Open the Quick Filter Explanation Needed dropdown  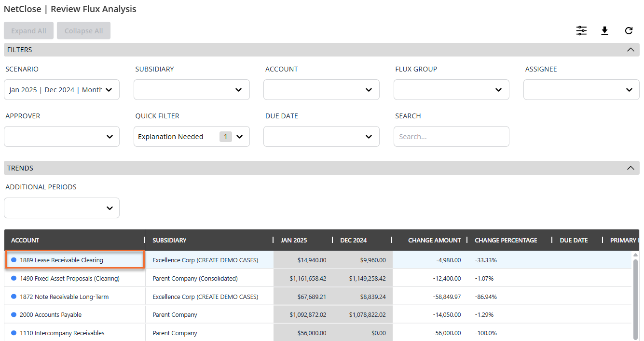coord(192,137)
